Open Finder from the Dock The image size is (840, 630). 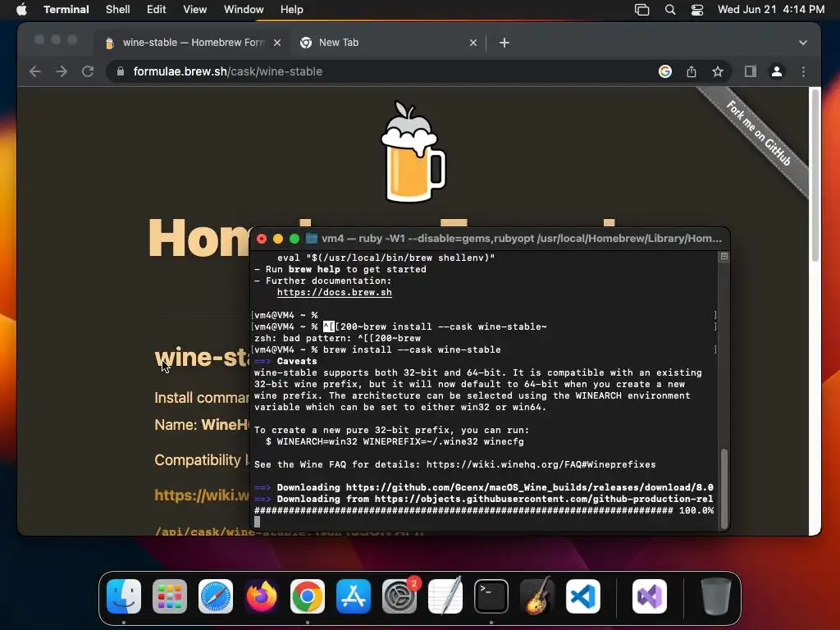124,596
